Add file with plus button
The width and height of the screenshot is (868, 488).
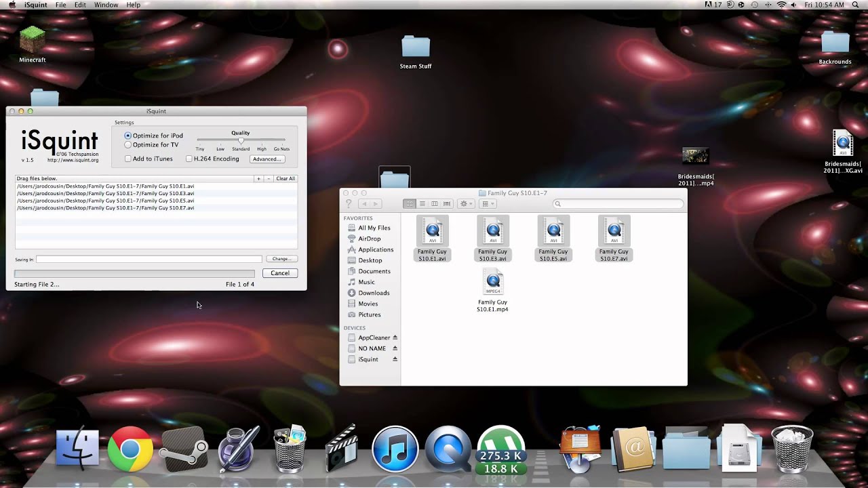[x=258, y=179]
